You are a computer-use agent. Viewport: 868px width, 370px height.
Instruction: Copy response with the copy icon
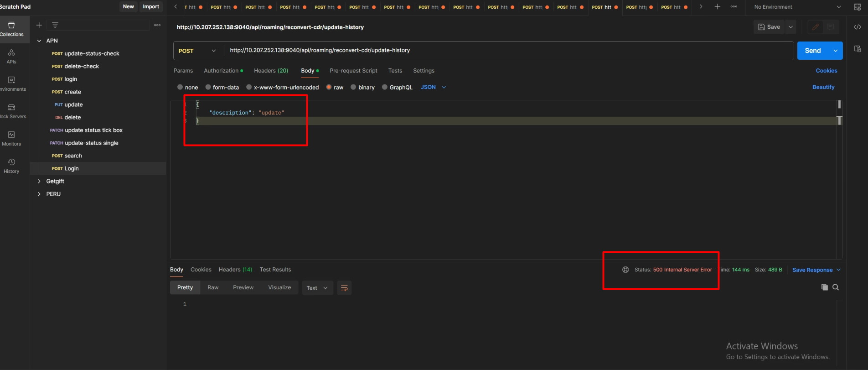824,287
